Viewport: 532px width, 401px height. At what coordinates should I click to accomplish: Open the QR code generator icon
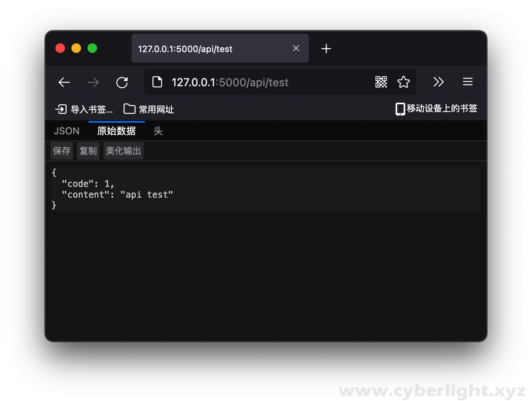(381, 82)
